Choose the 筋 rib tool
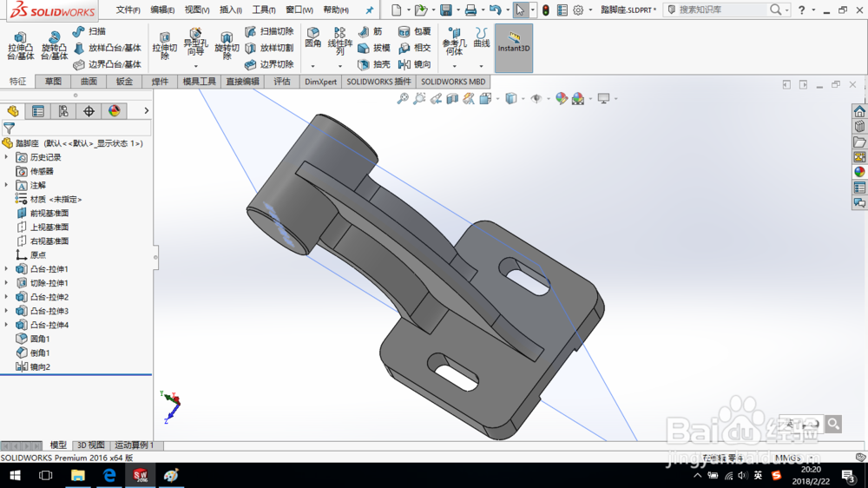 coord(371,31)
